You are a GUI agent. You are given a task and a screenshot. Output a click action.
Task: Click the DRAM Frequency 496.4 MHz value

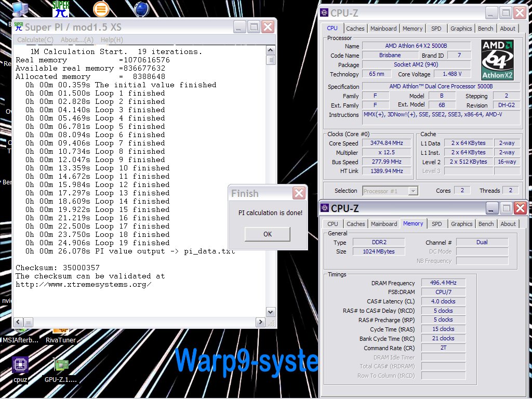click(x=443, y=283)
